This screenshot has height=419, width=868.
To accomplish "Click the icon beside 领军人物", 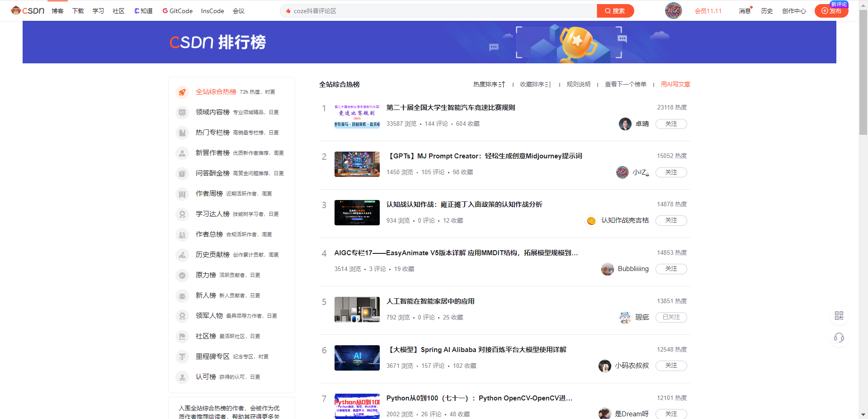I will point(182,316).
